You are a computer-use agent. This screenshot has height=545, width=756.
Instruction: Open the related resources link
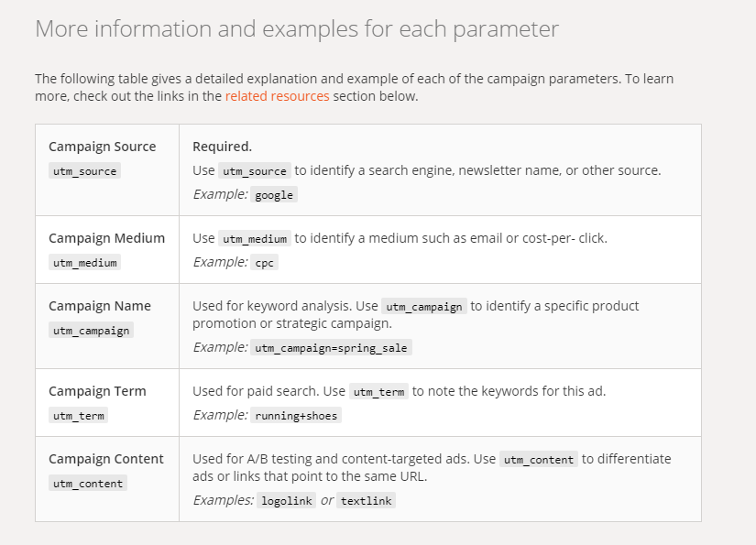tap(277, 96)
